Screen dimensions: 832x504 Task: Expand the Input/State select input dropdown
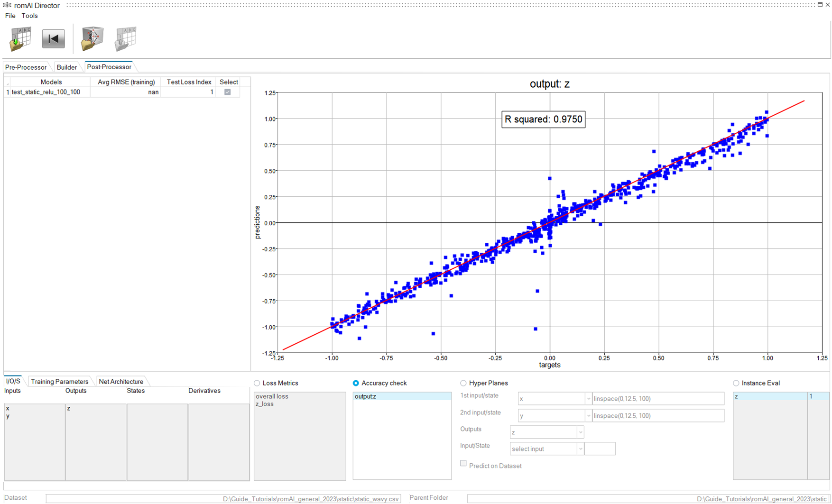point(580,449)
